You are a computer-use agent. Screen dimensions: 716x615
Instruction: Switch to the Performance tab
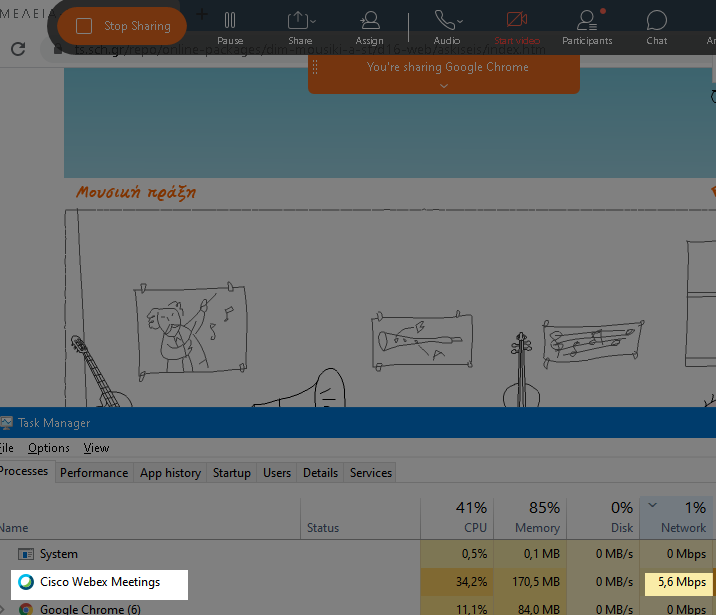click(94, 473)
